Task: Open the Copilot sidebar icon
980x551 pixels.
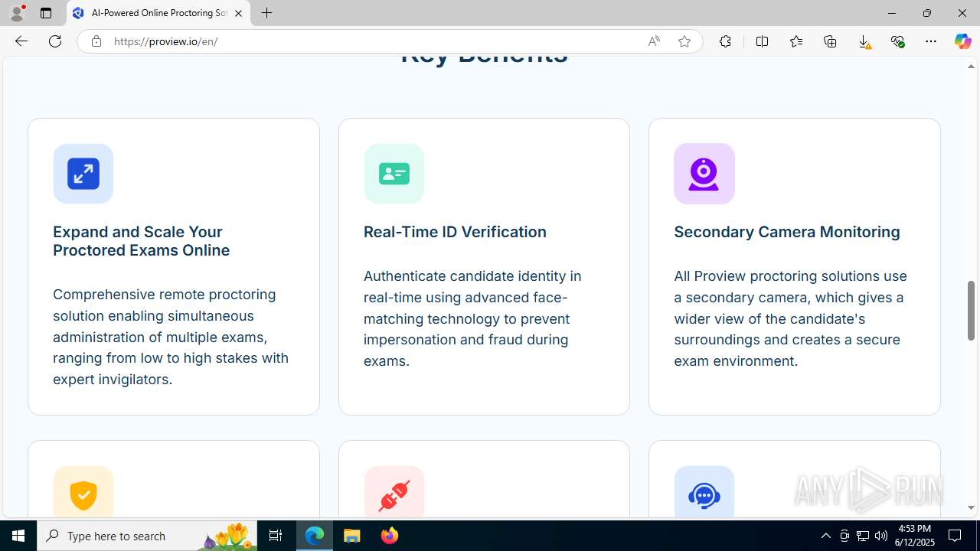Action: point(962,41)
